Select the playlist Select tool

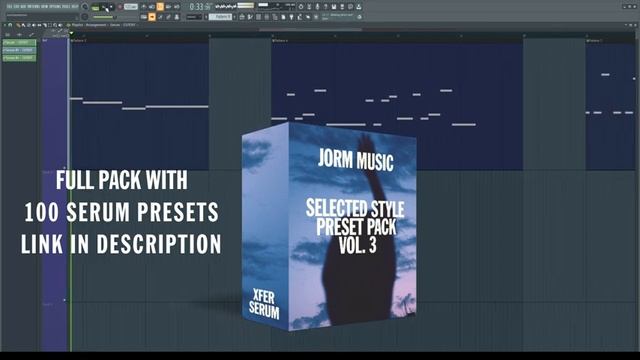pos(50,25)
